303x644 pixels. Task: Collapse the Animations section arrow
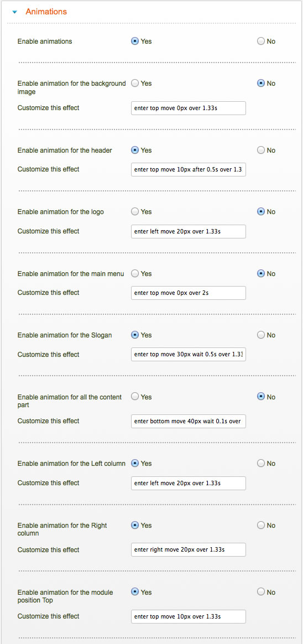click(15, 12)
